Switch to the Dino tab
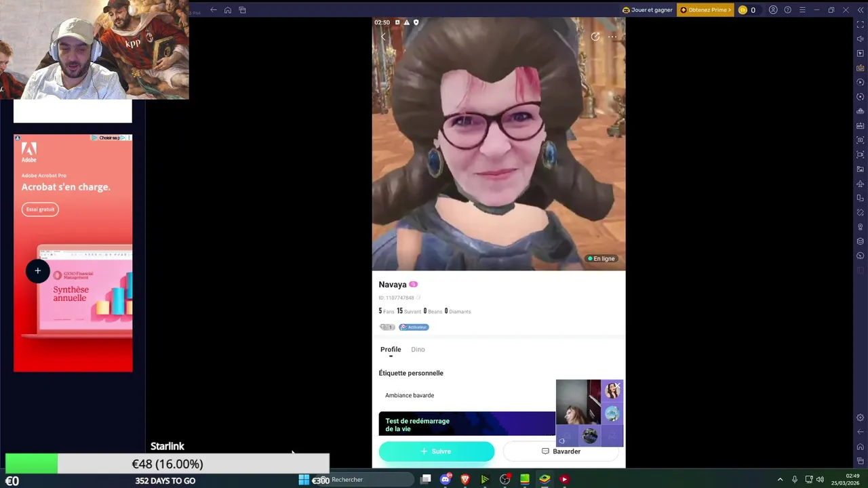 tap(418, 350)
